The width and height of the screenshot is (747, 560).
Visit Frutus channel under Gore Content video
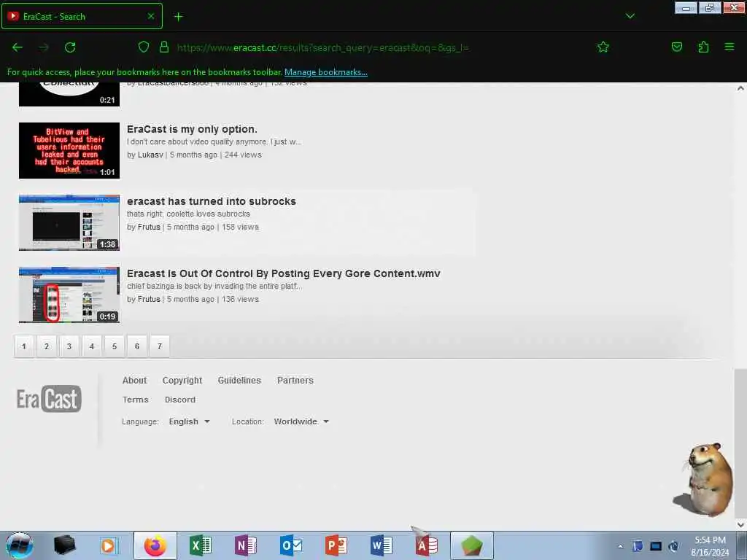(x=149, y=300)
